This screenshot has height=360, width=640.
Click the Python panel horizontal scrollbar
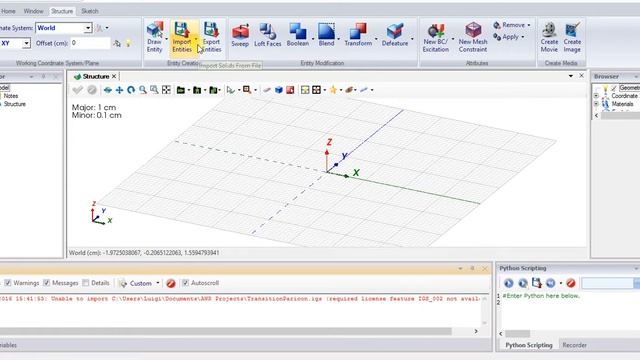tap(518, 333)
